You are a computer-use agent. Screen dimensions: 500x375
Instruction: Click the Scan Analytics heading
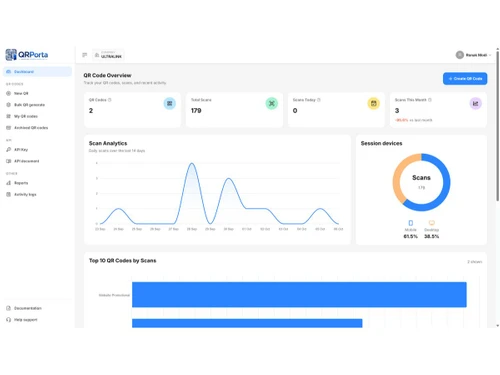[108, 143]
